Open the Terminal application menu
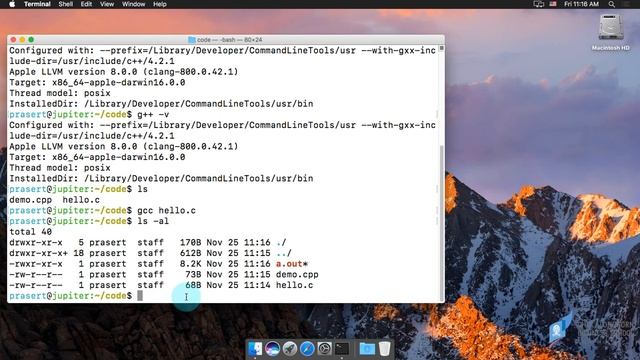640x360 pixels. 37,4
